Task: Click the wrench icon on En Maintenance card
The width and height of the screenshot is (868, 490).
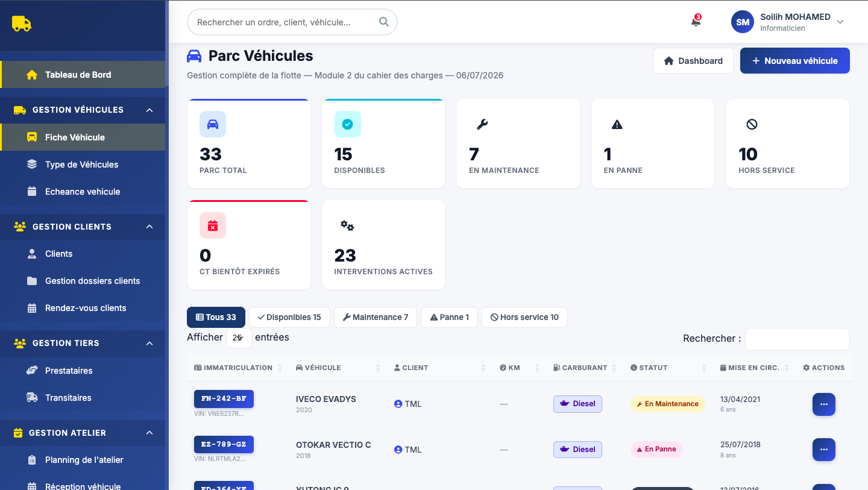Action: pyautogui.click(x=482, y=124)
